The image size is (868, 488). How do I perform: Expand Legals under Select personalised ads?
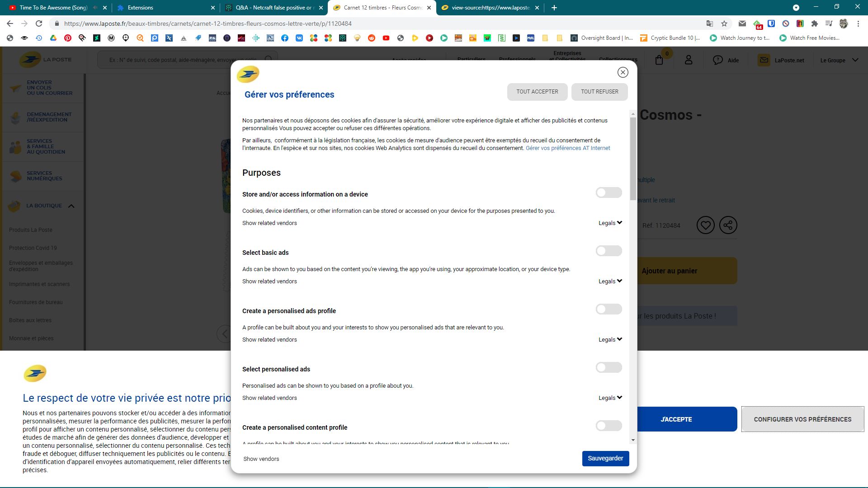tap(610, 398)
